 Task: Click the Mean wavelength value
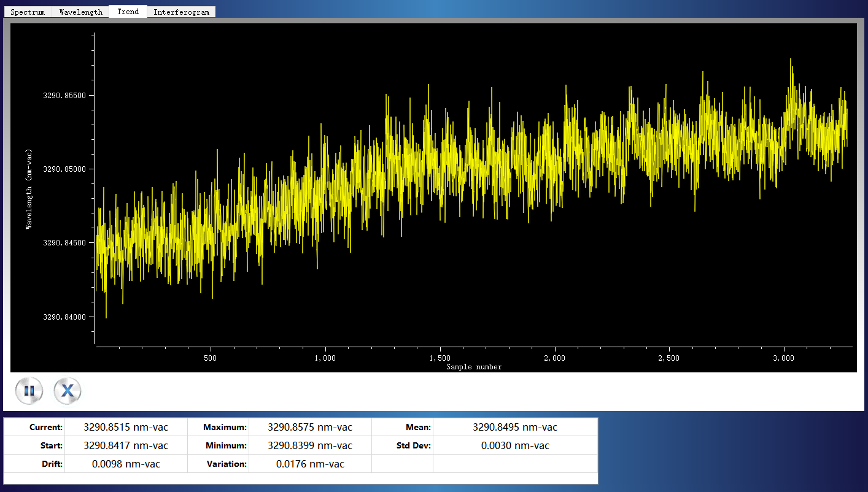tap(514, 427)
